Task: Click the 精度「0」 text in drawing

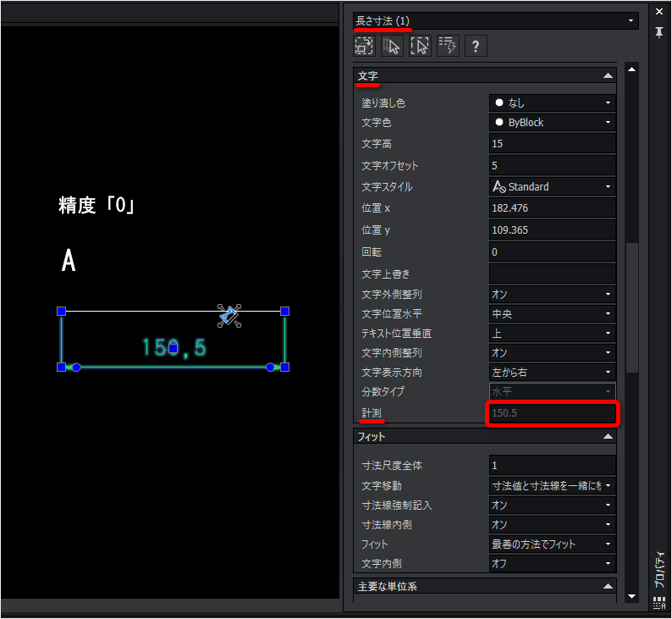Action: pyautogui.click(x=96, y=205)
